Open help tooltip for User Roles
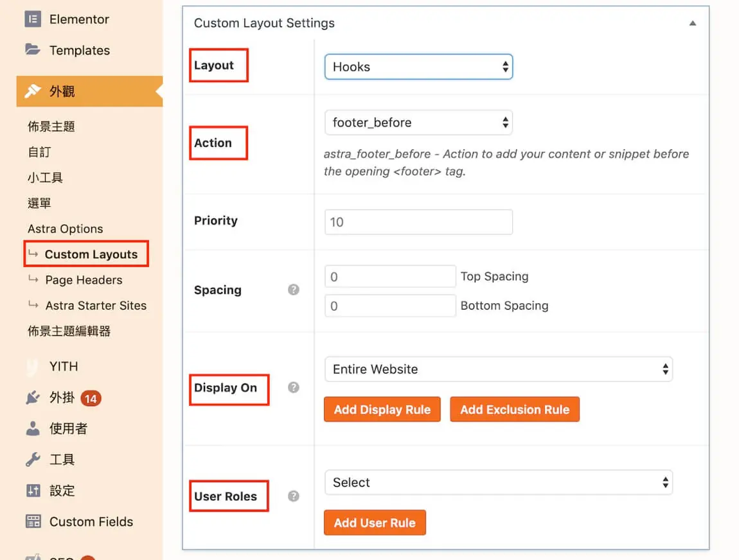 293,496
